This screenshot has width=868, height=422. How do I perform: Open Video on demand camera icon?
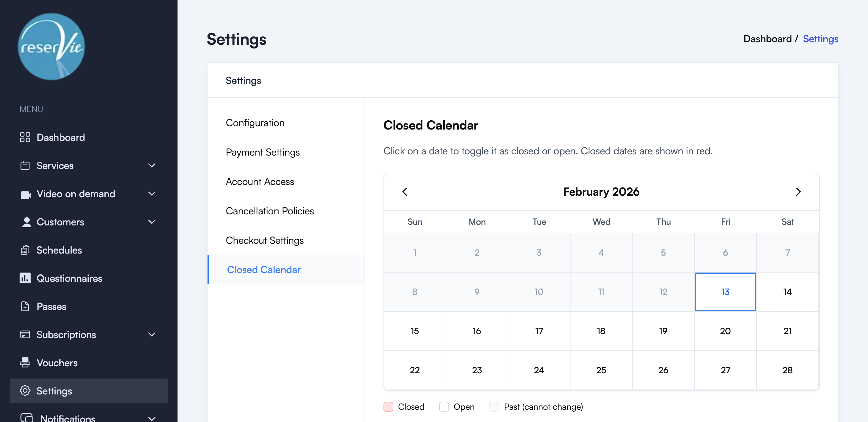[25, 194]
